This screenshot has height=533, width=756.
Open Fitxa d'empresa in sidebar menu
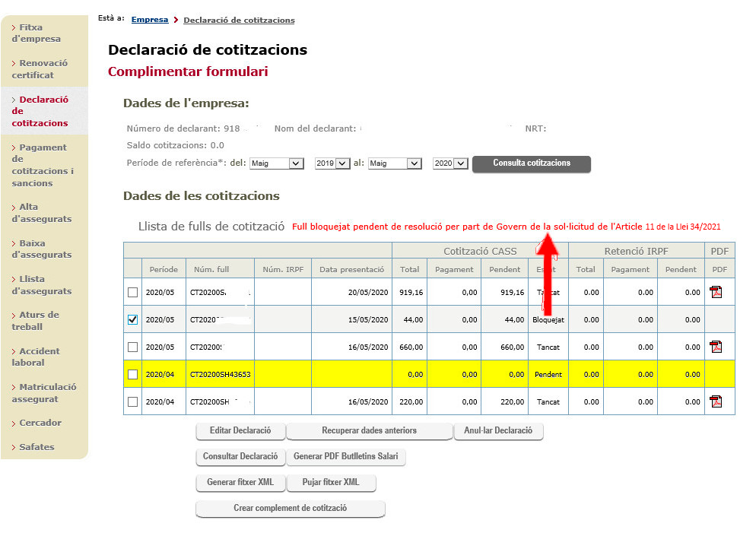(x=37, y=33)
